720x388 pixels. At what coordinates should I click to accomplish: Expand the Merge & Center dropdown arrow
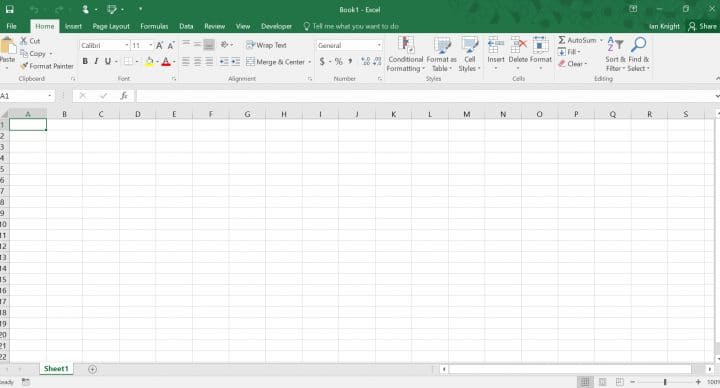[x=309, y=62]
